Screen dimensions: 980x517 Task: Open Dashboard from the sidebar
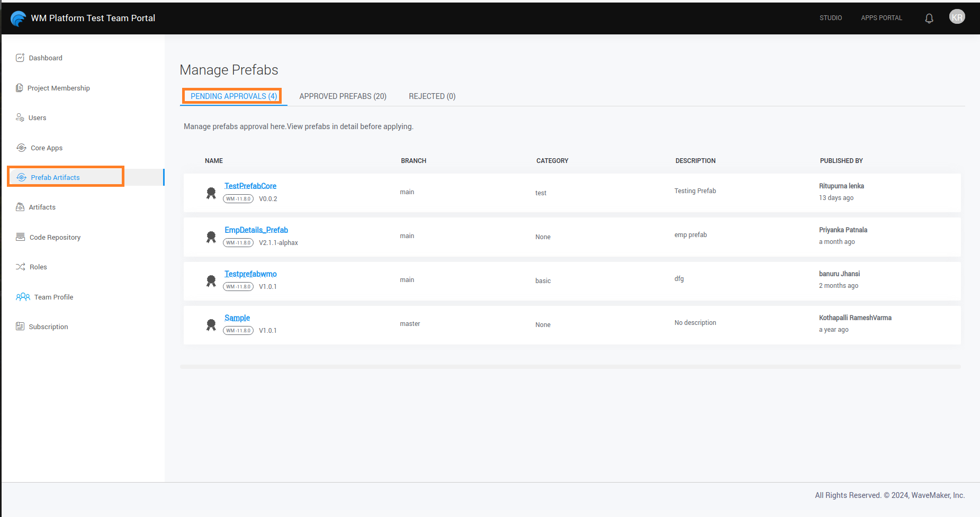pos(45,58)
